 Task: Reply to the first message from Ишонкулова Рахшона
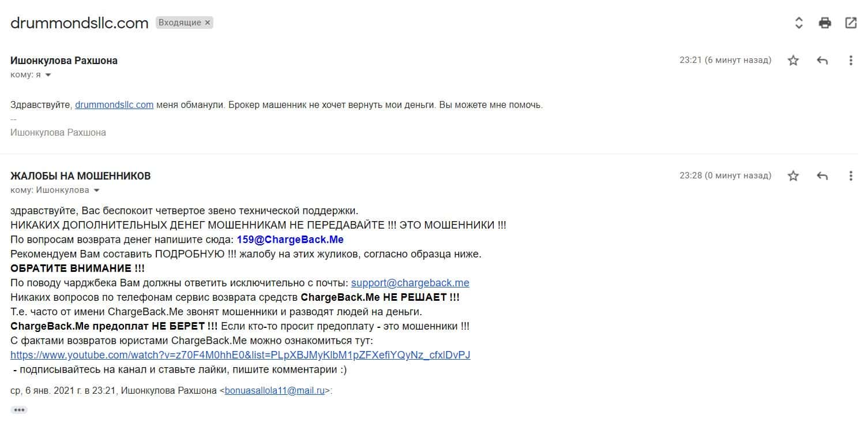tap(822, 61)
